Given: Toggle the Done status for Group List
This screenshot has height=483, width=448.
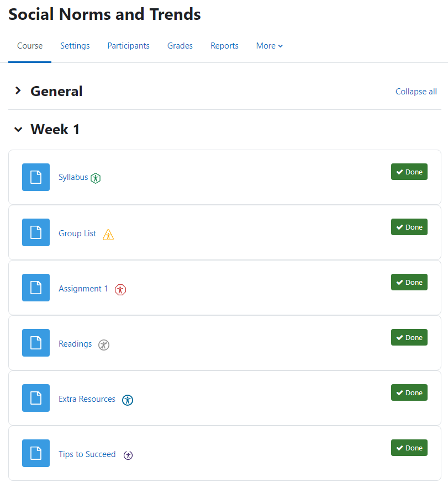Looking at the screenshot, I should 409,227.
